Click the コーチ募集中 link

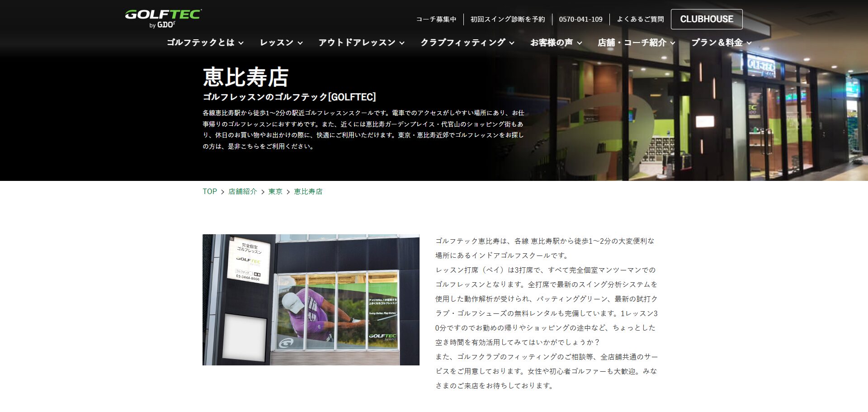coord(436,19)
